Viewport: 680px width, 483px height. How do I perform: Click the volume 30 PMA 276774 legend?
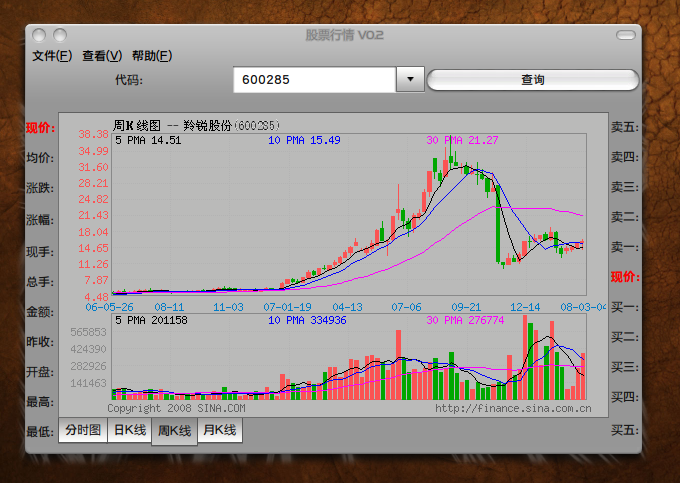[x=465, y=320]
